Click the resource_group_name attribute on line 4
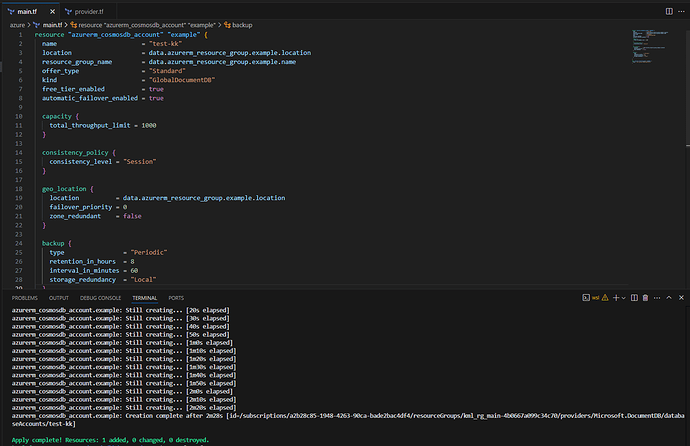The image size is (690, 446). point(77,62)
